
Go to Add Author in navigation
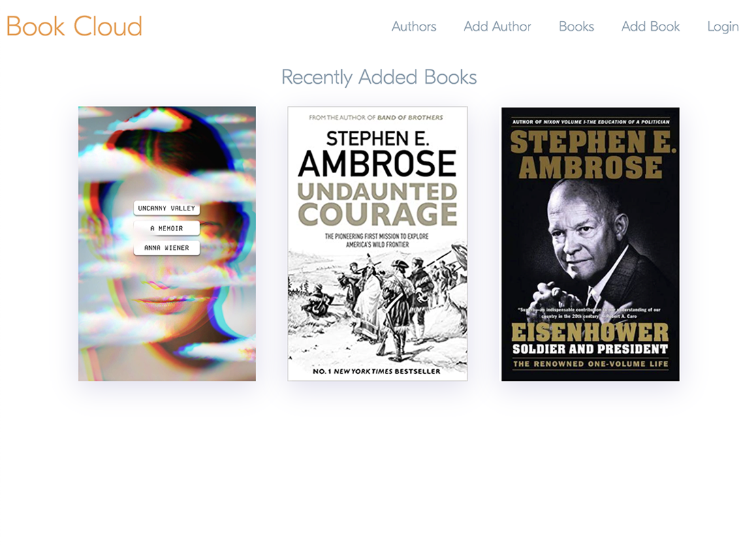coord(497,26)
